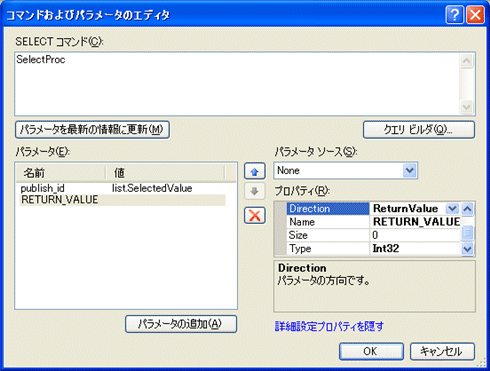This screenshot has width=490, height=371.
Task: Open the パラメータ ソース dropdown showing None
Action: pos(410,171)
